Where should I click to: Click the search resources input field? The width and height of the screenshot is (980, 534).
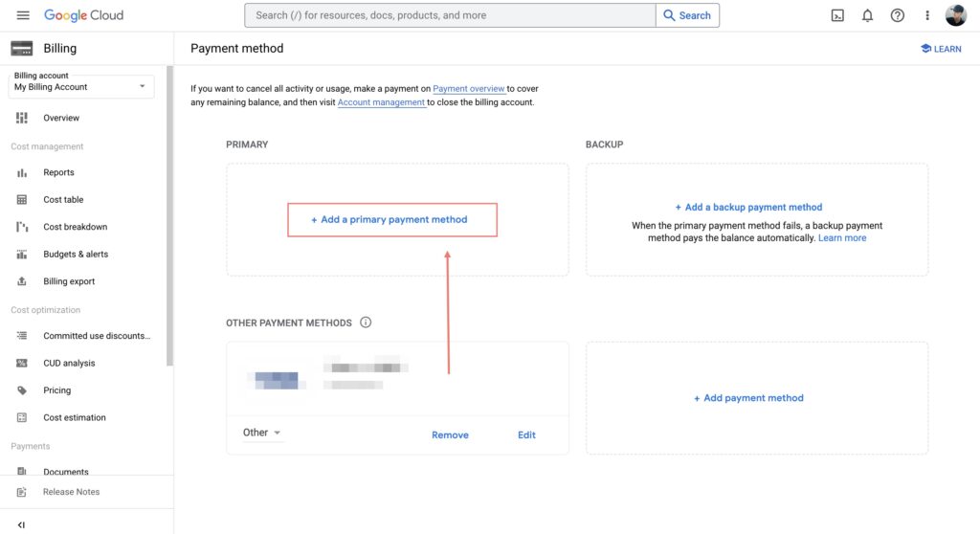(450, 15)
